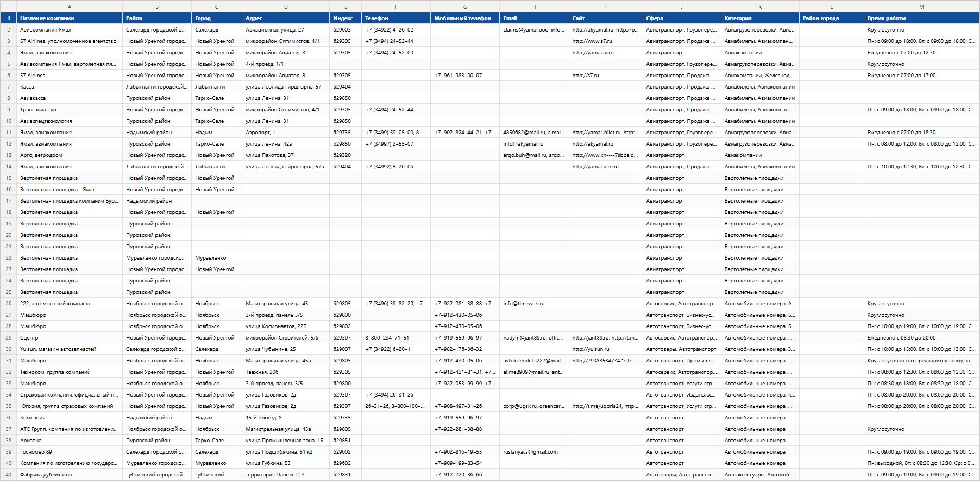Click the 'Индекс' header cell

345,18
